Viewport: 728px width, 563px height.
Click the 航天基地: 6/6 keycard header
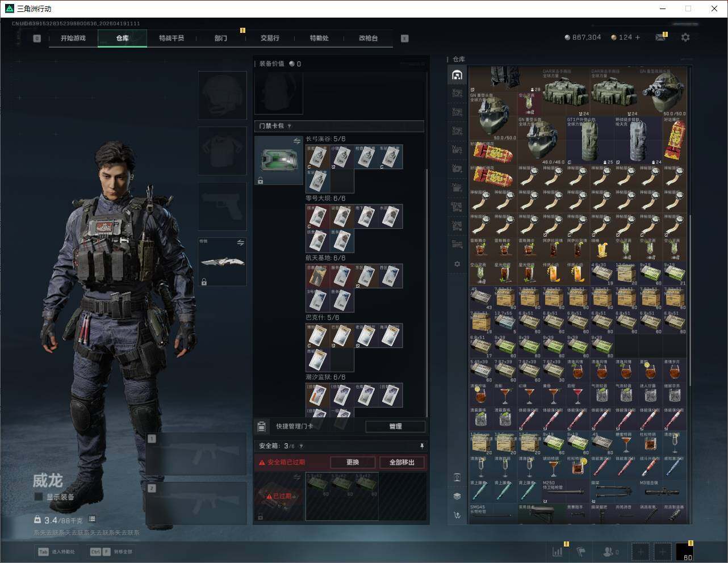[325, 258]
